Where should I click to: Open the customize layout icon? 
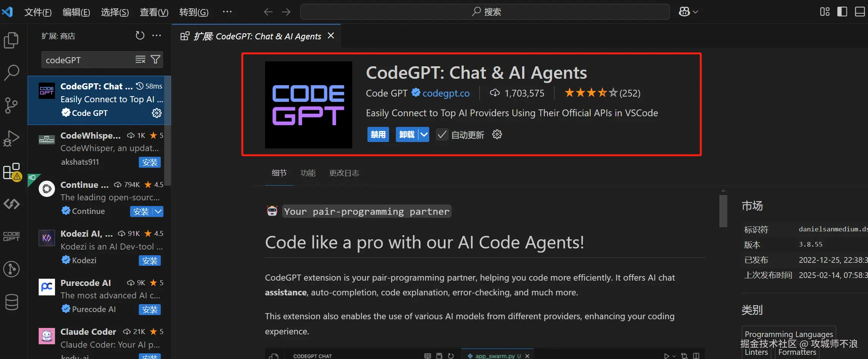(825, 12)
